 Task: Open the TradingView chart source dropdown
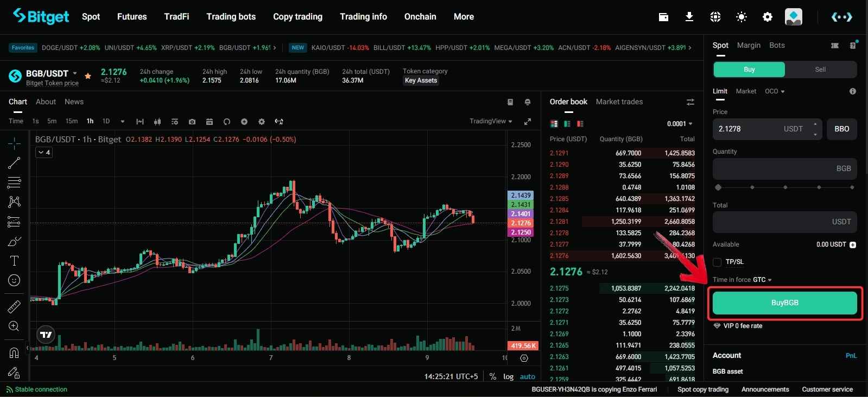pyautogui.click(x=491, y=121)
